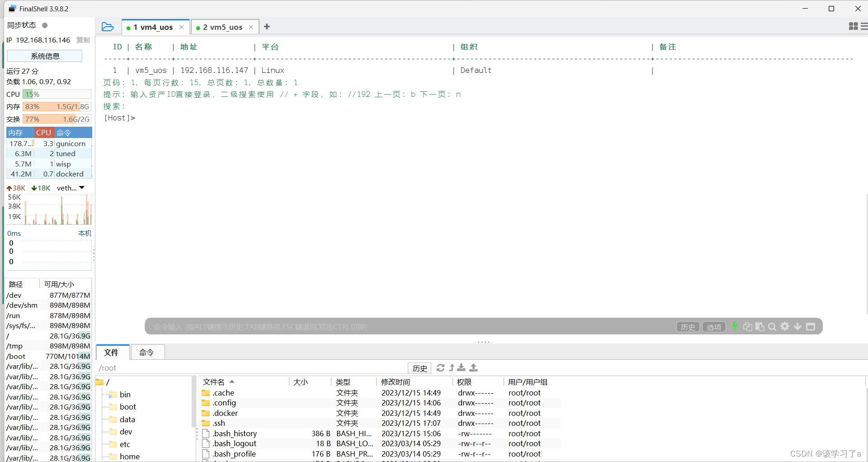Screen dimensions: 868x462
Task: Select the .cache folder row
Action: coord(380,393)
